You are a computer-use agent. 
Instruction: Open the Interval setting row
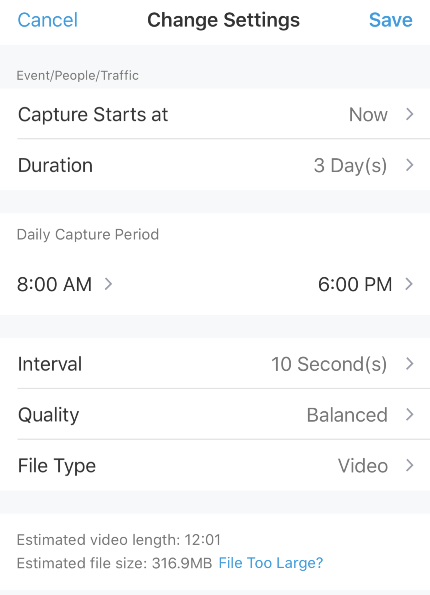point(215,364)
